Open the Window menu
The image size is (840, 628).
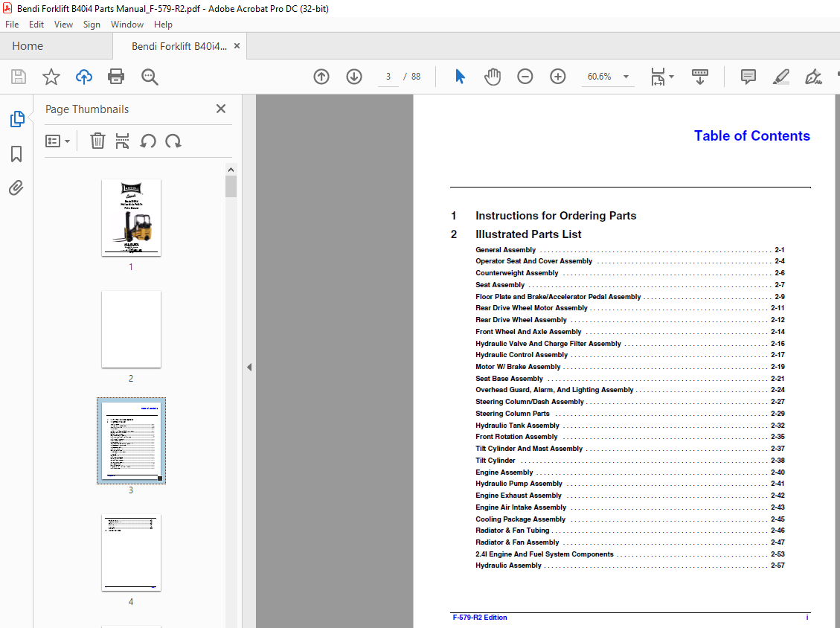pos(127,25)
